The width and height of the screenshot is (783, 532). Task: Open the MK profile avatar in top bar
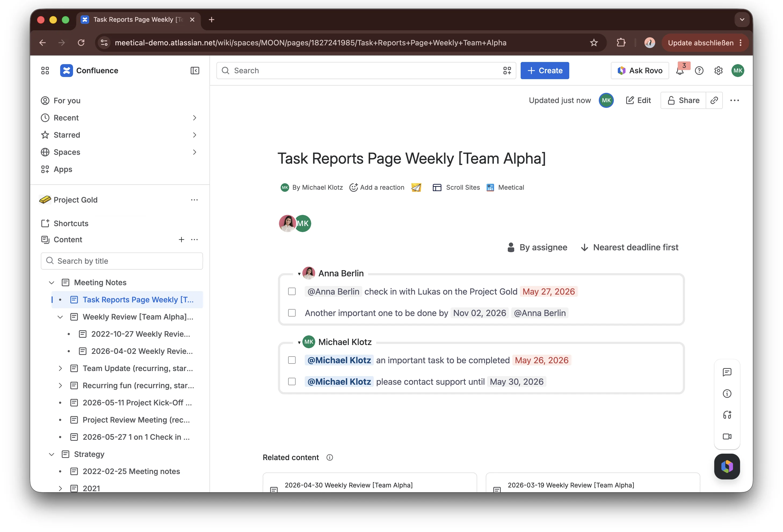pyautogui.click(x=738, y=70)
